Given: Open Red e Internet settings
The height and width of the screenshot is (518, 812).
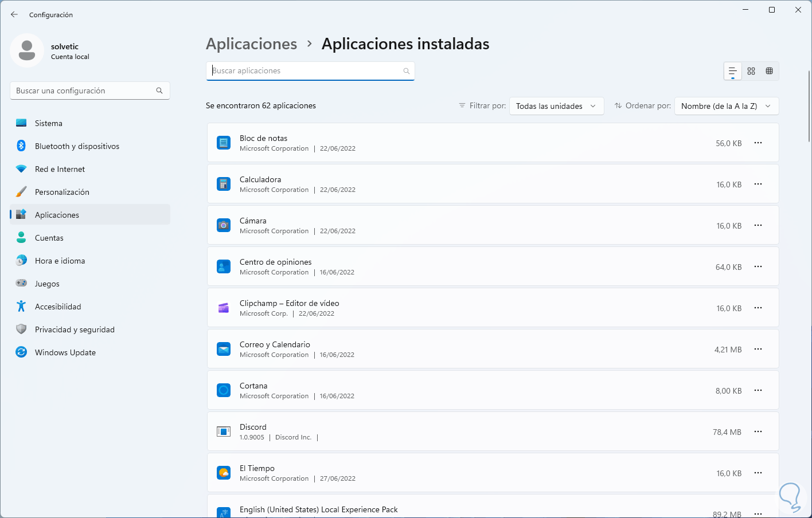Looking at the screenshot, I should [x=90, y=169].
